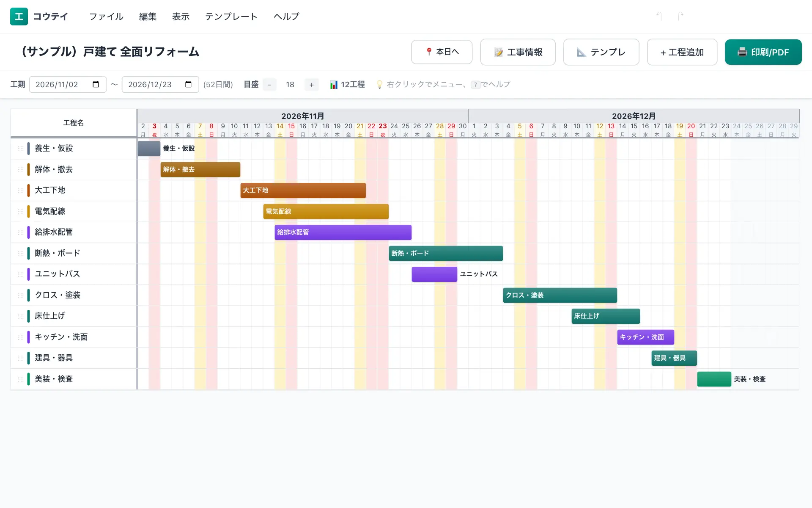Image resolution: width=812 pixels, height=508 pixels.
Task: Open the テンプレート menu
Action: (x=231, y=17)
